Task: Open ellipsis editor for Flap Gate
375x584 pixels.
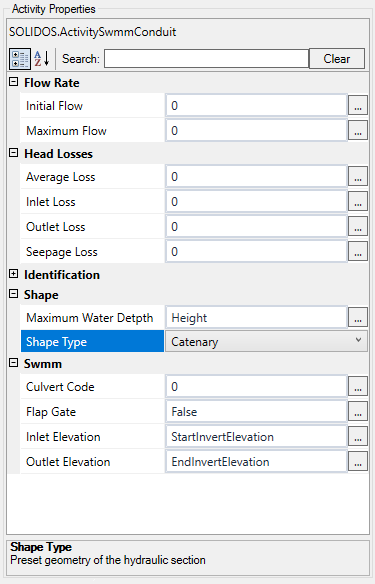Action: [x=358, y=411]
